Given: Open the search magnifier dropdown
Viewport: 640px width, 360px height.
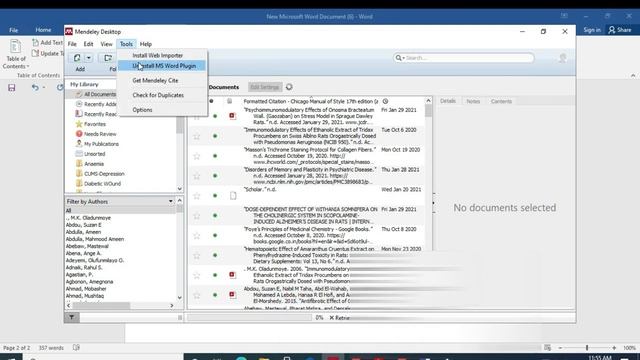Looking at the screenshot, I should tap(400, 58).
